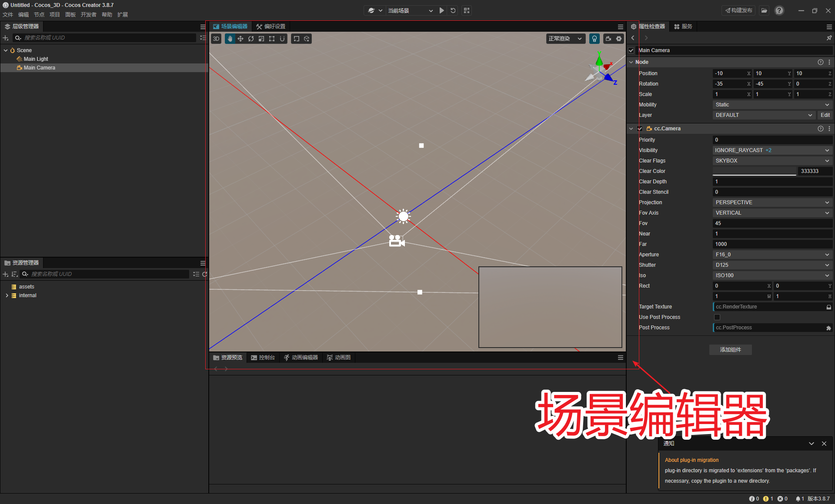This screenshot has height=504, width=835.
Task: Collapse the cc.Camera section
Action: coord(631,129)
